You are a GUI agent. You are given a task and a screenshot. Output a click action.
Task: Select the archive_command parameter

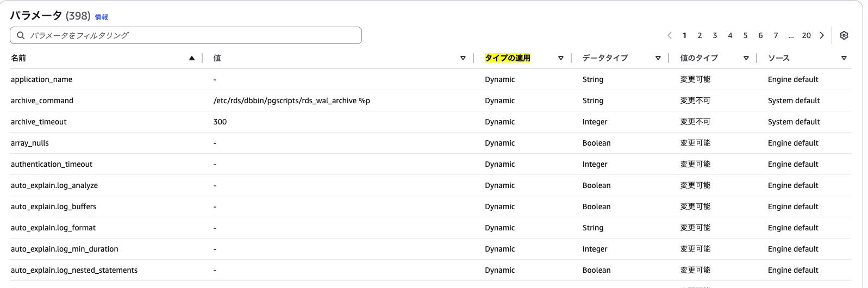point(42,101)
